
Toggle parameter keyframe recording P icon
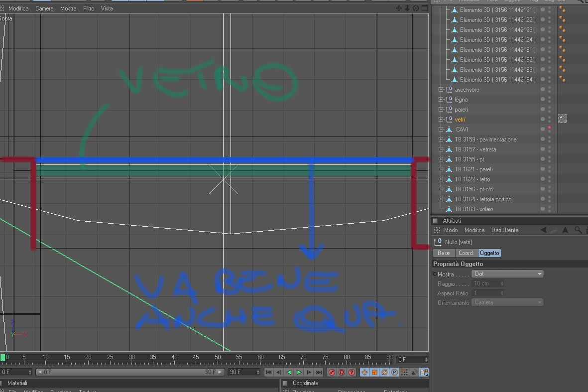coord(394,372)
